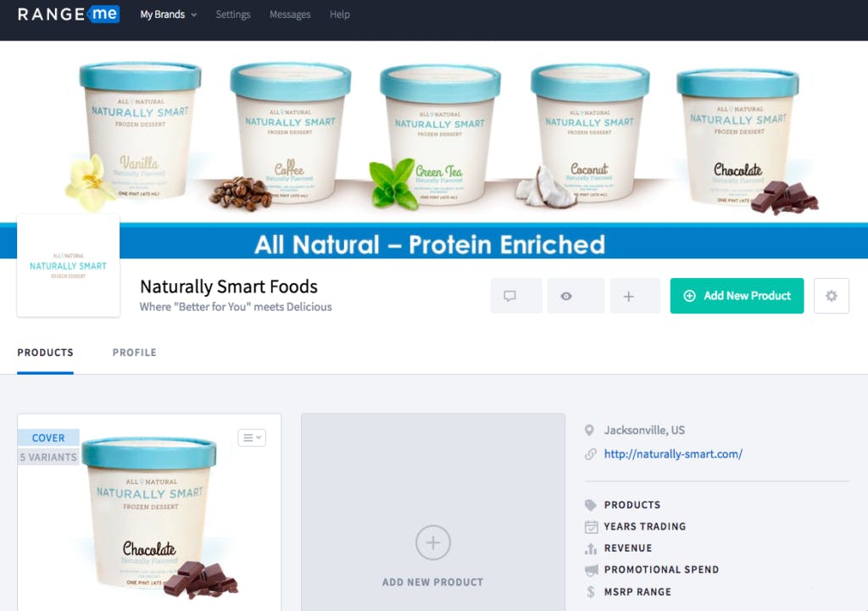Open Messages in the top navigation
The height and width of the screenshot is (611, 868).
[290, 14]
